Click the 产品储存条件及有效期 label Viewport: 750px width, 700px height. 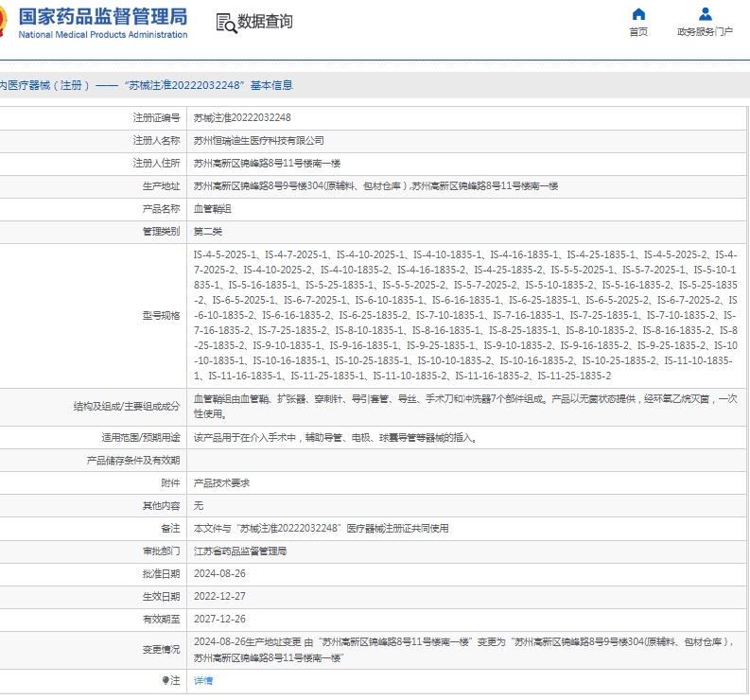point(133,461)
